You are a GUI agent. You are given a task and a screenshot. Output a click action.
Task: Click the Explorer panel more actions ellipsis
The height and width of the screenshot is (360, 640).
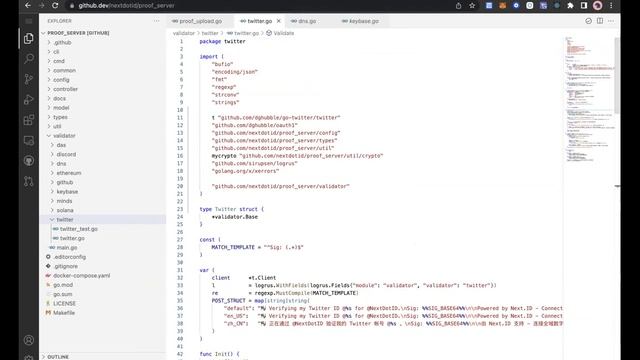pyautogui.click(x=157, y=21)
